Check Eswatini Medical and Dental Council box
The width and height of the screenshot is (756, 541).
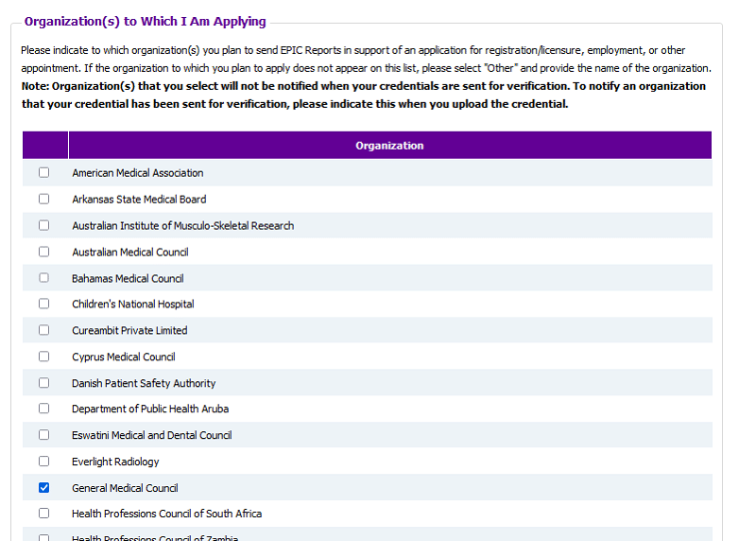point(43,435)
